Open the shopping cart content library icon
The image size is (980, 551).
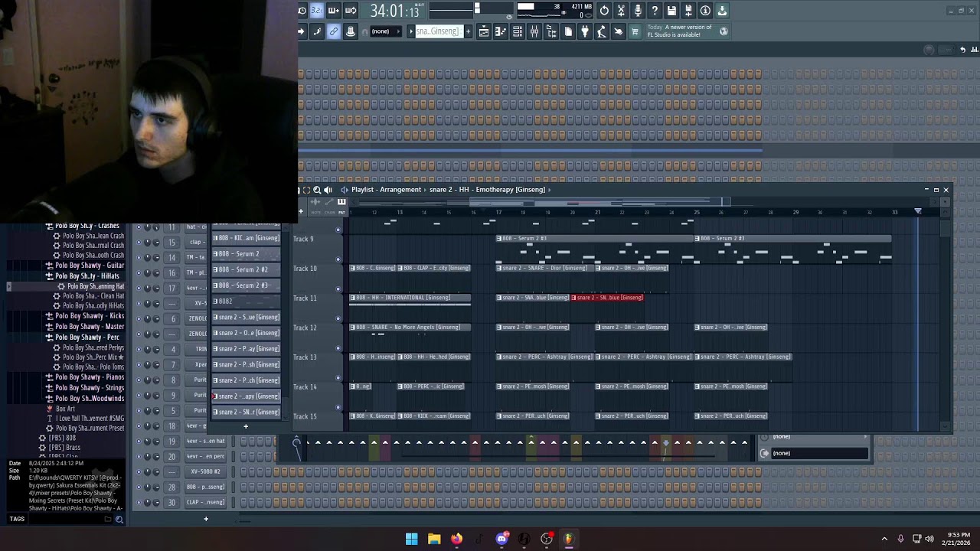tap(635, 31)
